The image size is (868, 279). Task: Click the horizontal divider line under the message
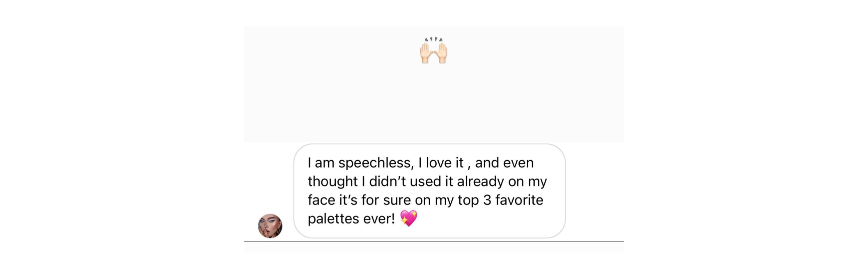point(434,241)
